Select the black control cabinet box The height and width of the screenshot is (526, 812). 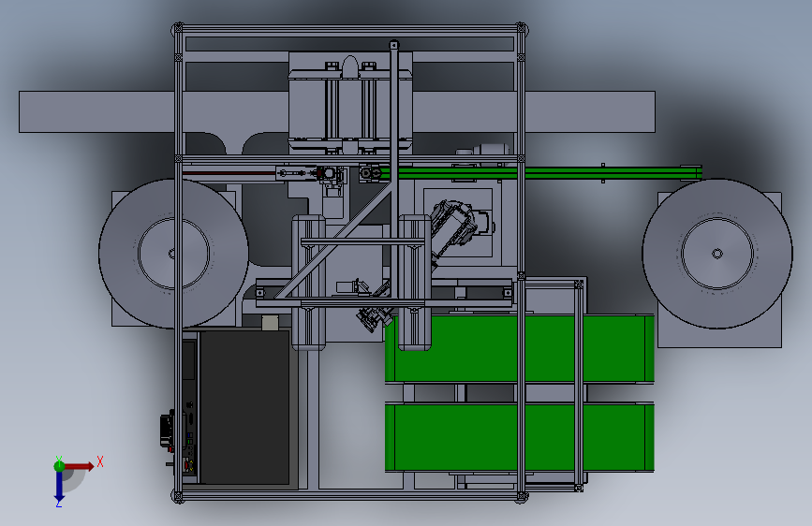(244, 408)
